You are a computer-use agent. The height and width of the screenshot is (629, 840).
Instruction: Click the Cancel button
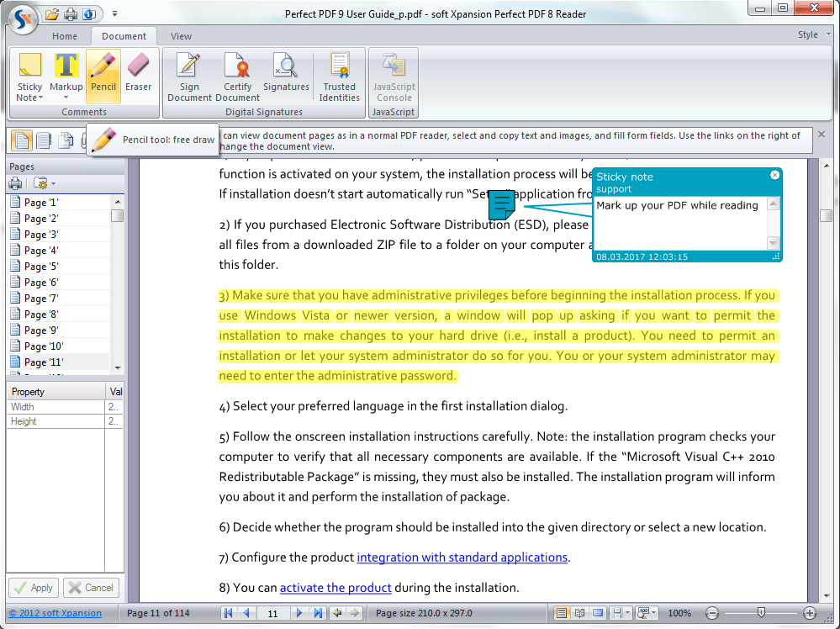click(x=91, y=588)
